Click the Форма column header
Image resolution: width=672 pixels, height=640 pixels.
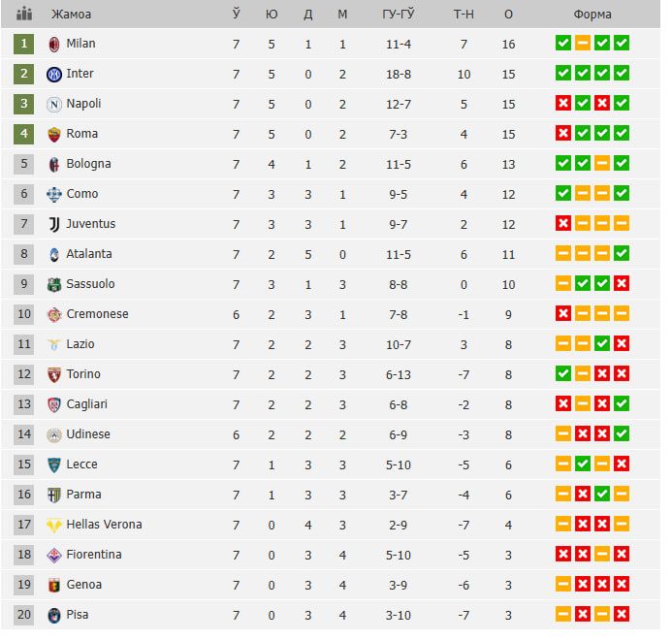[x=592, y=14]
